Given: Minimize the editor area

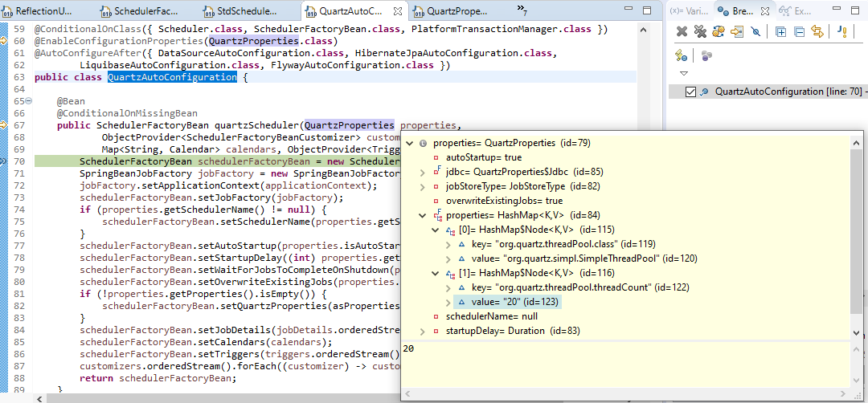Looking at the screenshot, I should coord(627,10).
